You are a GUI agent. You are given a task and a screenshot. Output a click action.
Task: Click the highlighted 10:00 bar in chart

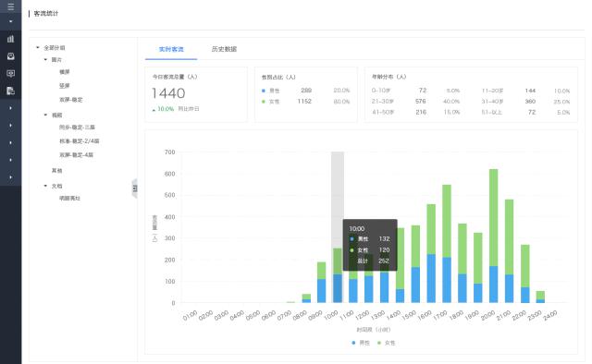(x=338, y=275)
